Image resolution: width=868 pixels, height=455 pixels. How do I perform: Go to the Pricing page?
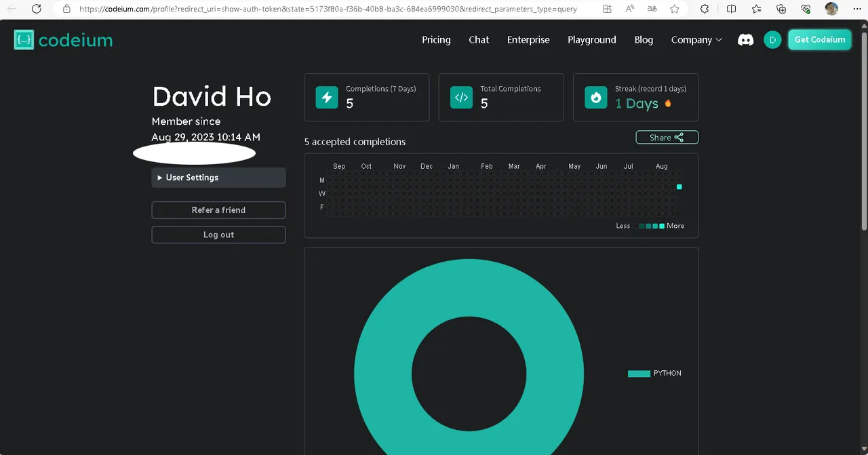click(436, 40)
